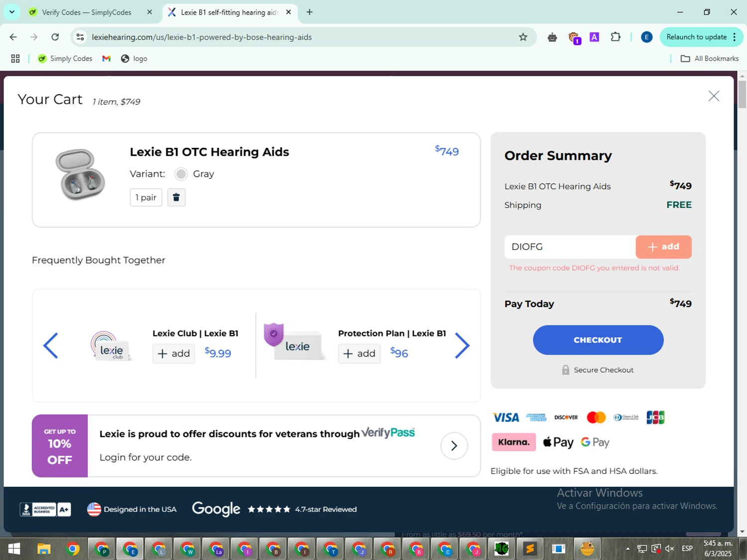The width and height of the screenshot is (747, 560).
Task: Delete Lexie B1 item with trash icon
Action: click(176, 198)
